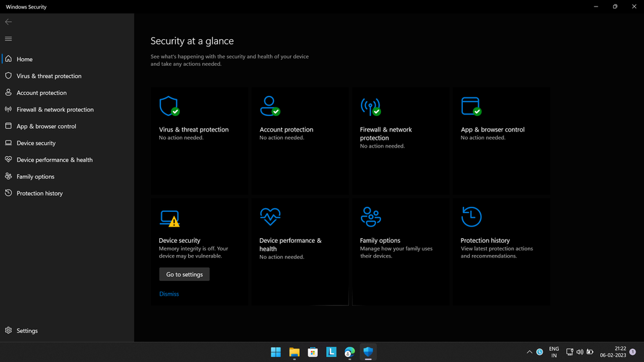Click Go to settings button
Image resolution: width=644 pixels, height=362 pixels.
(184, 274)
